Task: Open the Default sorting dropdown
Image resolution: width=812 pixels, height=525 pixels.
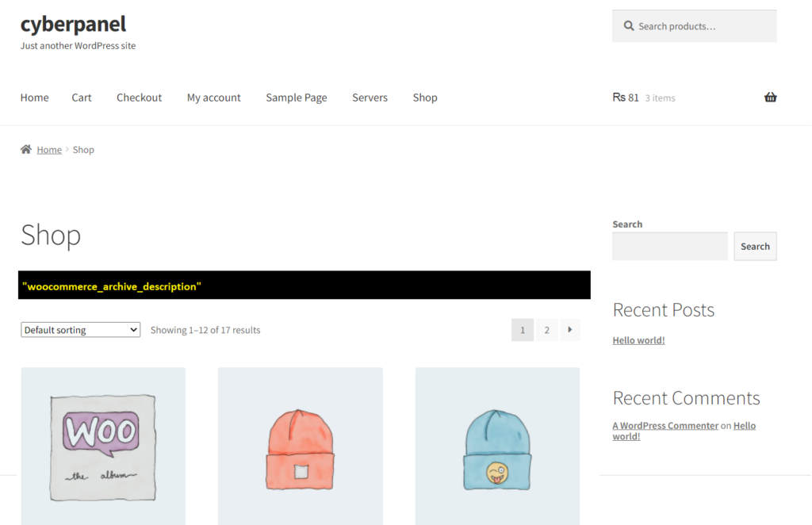Action: click(x=80, y=330)
